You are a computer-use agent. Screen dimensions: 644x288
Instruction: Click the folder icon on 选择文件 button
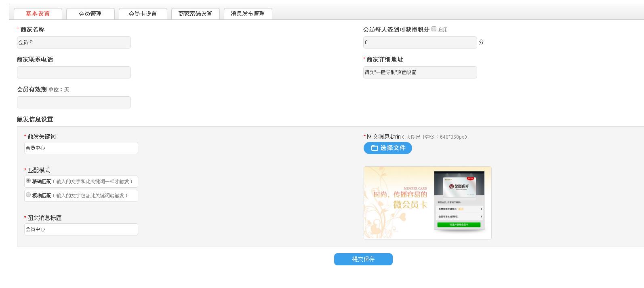coord(374,148)
